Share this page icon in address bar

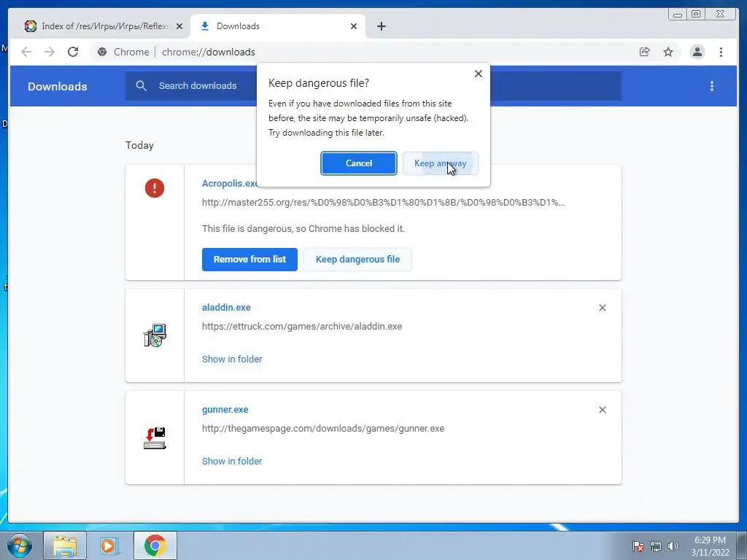coord(645,52)
